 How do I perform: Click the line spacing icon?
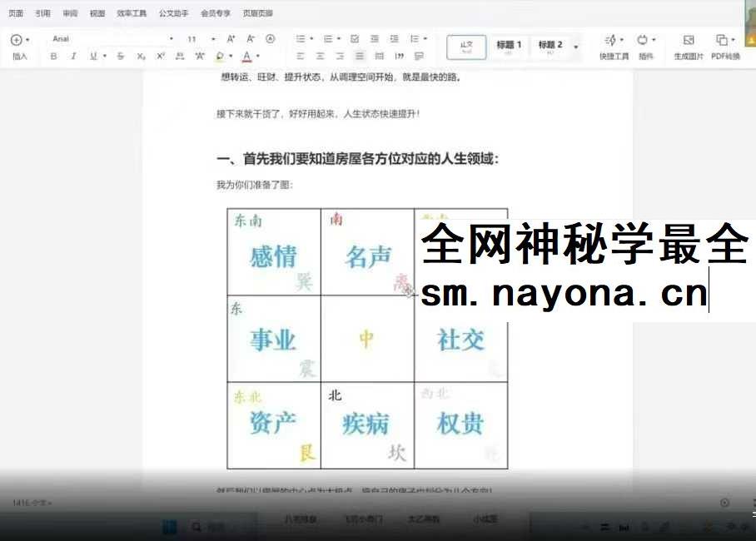(414, 38)
